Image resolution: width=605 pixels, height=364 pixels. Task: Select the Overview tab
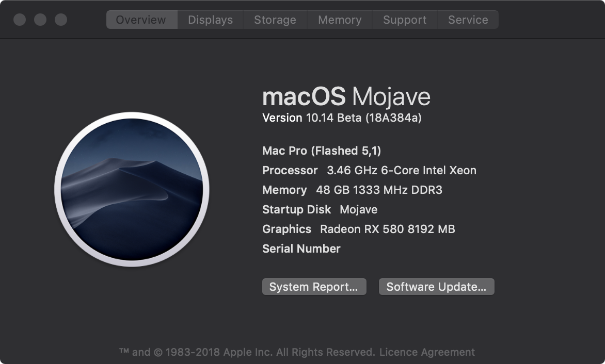141,20
